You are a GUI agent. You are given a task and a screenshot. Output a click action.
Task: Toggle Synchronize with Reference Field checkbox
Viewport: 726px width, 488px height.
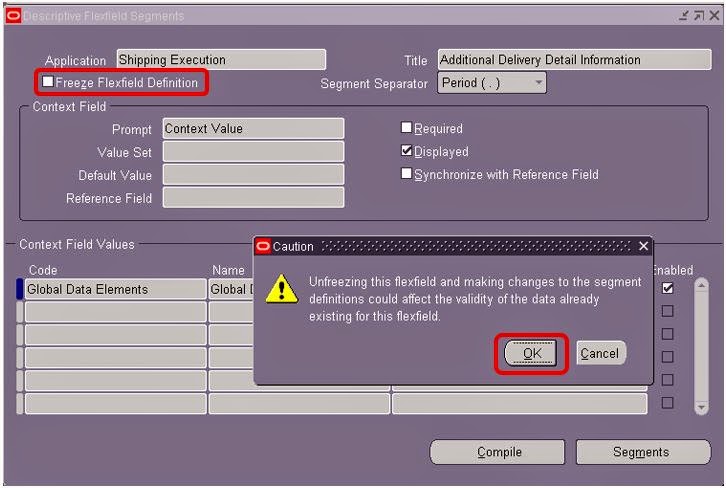[406, 173]
